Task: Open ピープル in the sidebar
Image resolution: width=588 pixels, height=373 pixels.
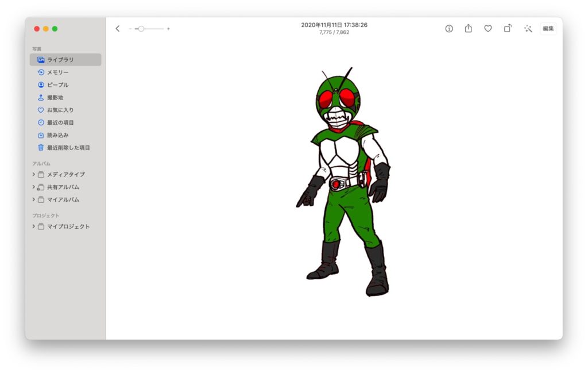Action: click(x=65, y=85)
